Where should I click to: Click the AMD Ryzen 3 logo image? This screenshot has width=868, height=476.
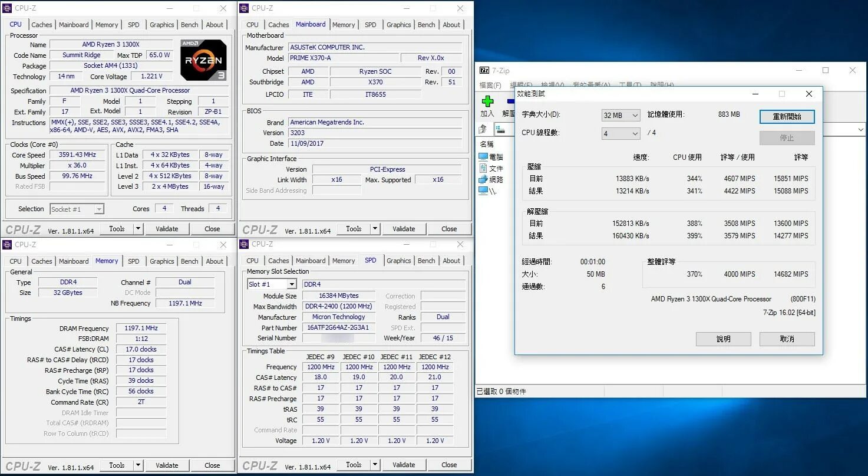203,60
